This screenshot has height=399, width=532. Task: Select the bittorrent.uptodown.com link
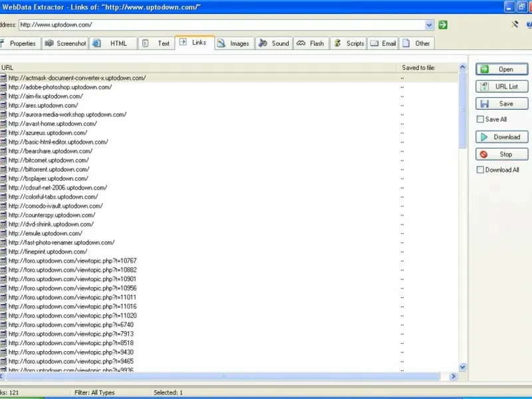[49, 170]
